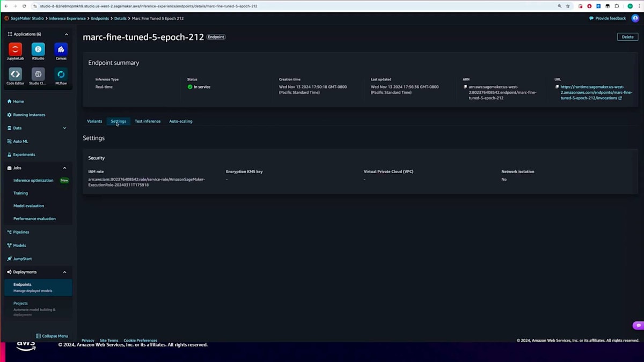The width and height of the screenshot is (644, 362).
Task: Open the Canvas application icon
Action: (61, 51)
